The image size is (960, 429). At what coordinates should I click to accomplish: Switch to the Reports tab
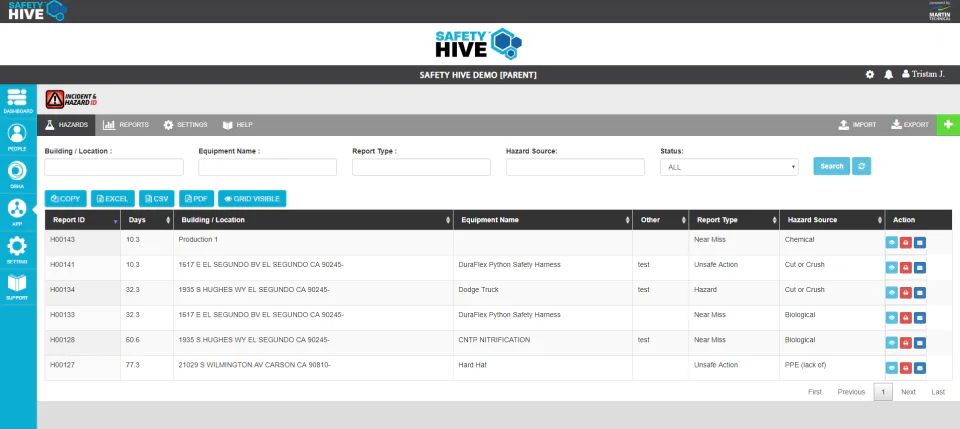(126, 125)
